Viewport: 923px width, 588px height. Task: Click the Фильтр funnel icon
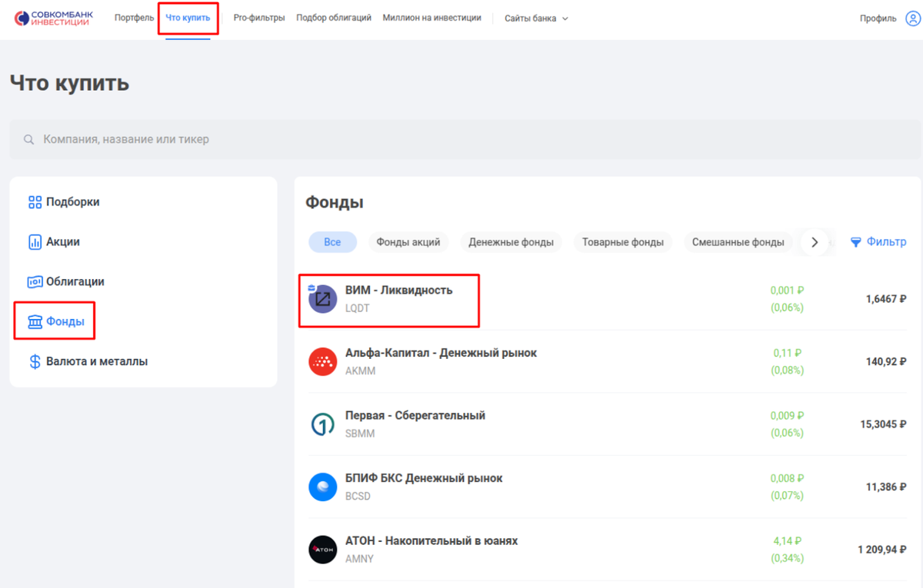tap(855, 242)
